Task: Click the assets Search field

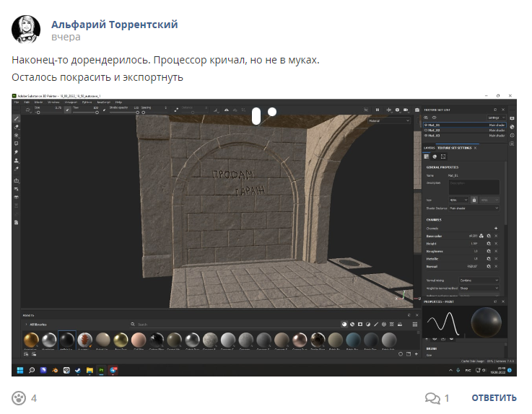Action: (234, 325)
